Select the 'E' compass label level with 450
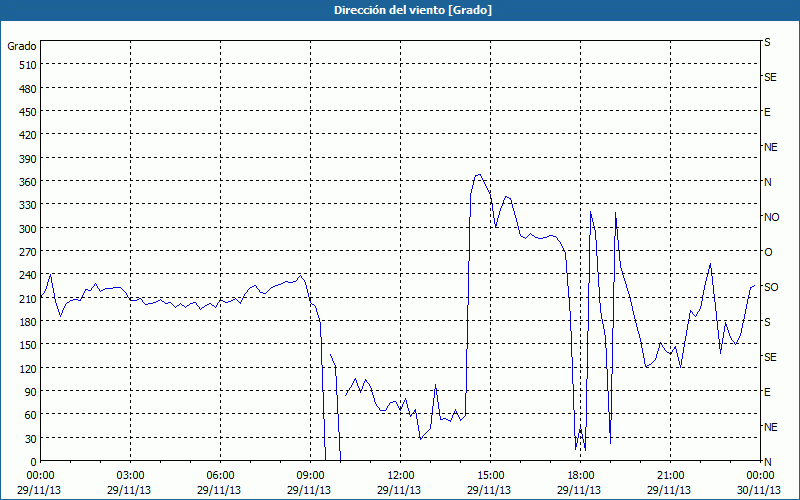This screenshot has width=800, height=500. coord(767,112)
